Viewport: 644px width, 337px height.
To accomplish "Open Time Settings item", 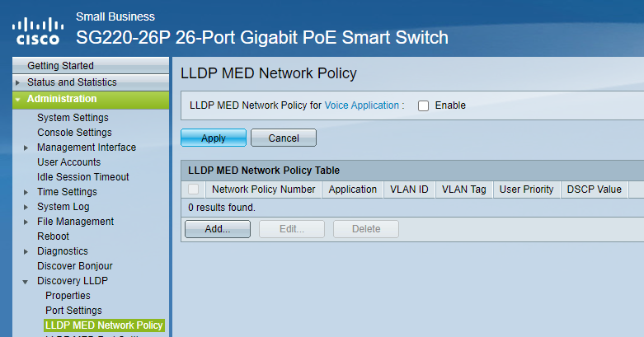I will click(x=67, y=192).
